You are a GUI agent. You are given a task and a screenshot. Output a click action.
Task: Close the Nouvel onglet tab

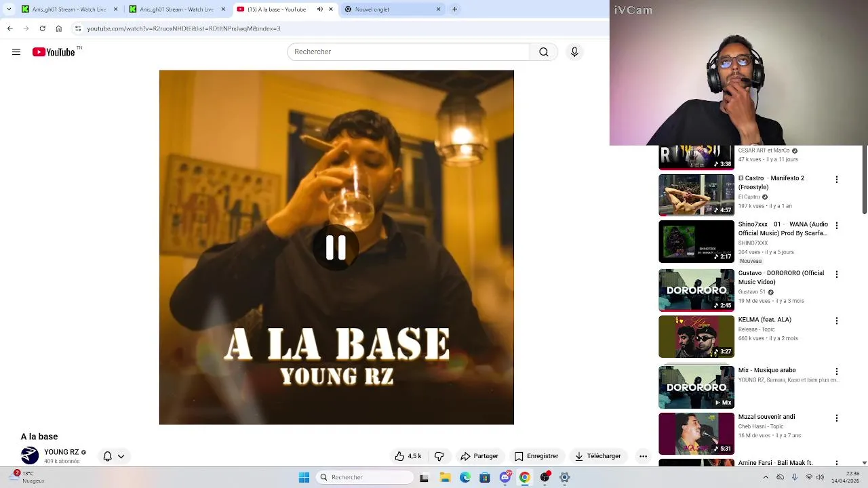[x=438, y=9]
